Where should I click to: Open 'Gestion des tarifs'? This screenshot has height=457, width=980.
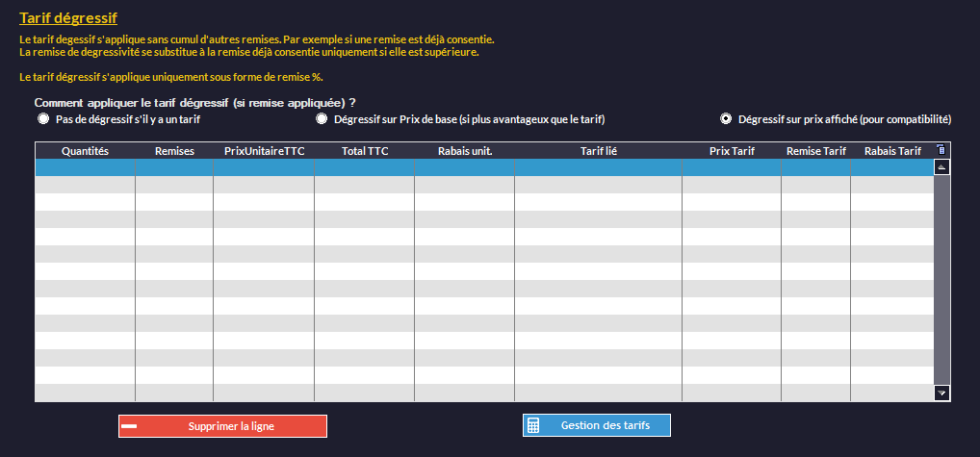pyautogui.click(x=605, y=426)
